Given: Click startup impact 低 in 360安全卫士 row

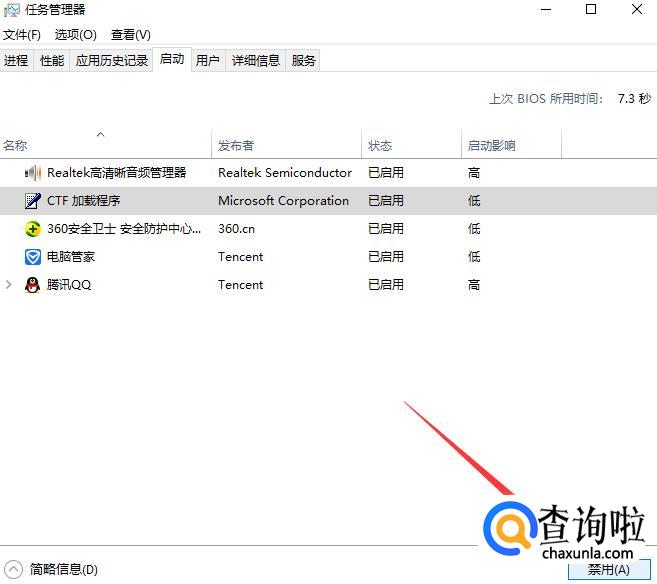Looking at the screenshot, I should (x=474, y=229).
